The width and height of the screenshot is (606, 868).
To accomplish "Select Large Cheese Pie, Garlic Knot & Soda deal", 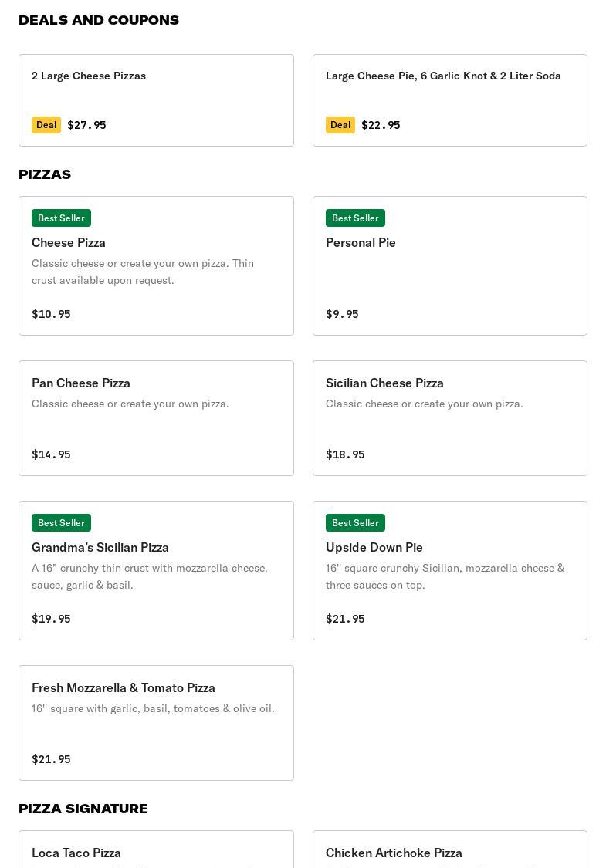I will click(450, 100).
